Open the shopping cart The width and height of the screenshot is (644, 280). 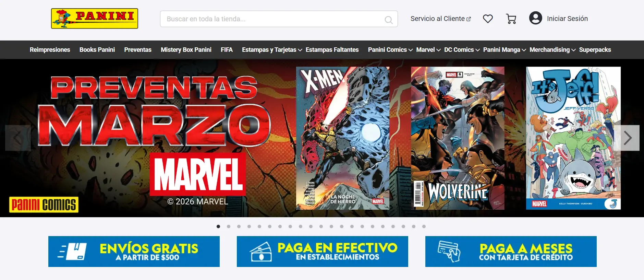511,19
